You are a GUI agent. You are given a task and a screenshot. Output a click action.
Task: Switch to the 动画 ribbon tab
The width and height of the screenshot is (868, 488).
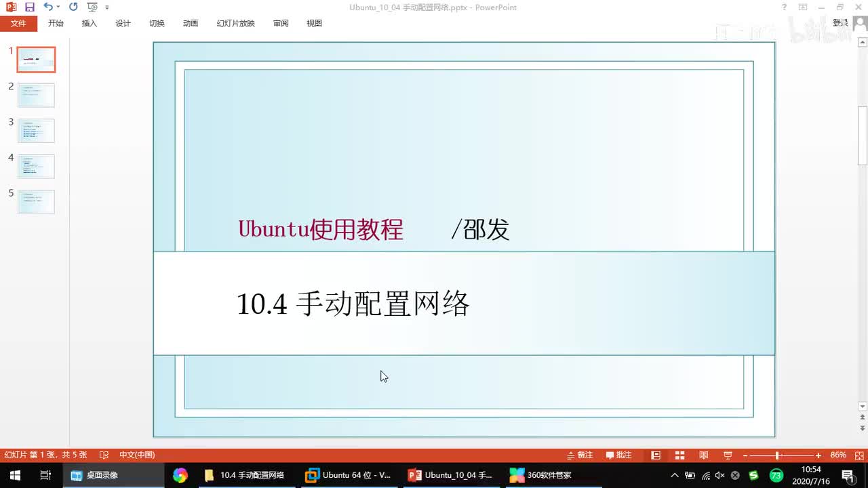click(191, 23)
